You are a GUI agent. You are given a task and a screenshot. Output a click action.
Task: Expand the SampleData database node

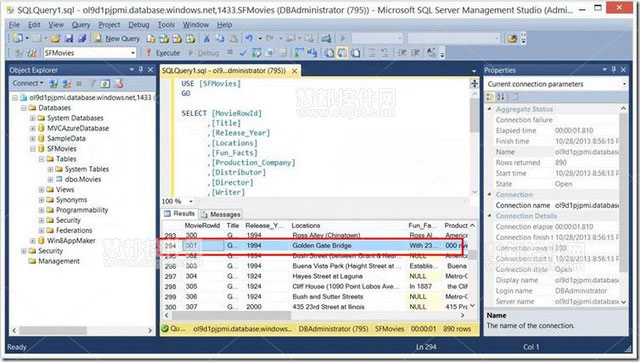[33, 138]
